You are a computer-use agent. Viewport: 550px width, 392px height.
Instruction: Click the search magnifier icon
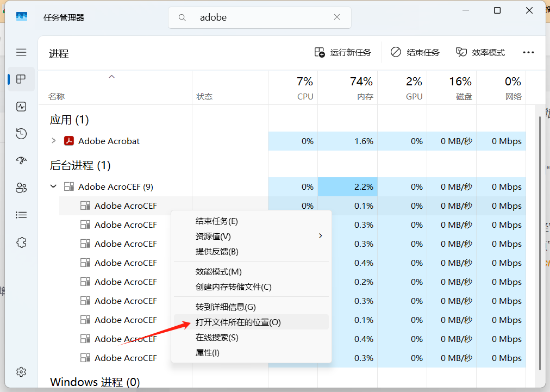tap(182, 17)
